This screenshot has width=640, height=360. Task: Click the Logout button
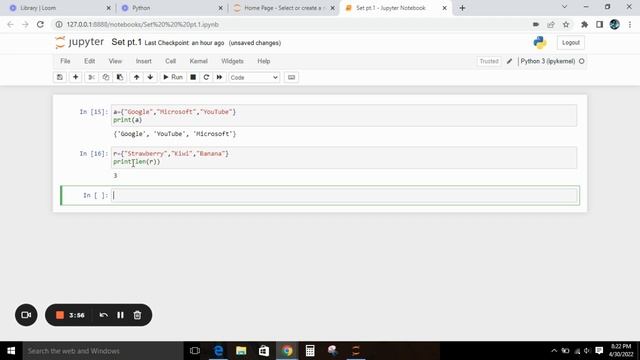(x=571, y=42)
